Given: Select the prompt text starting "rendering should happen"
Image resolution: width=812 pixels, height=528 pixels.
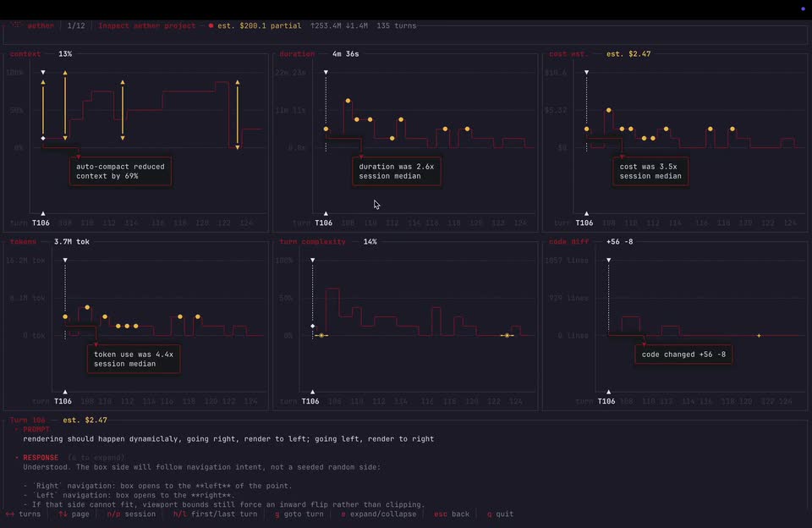Looking at the screenshot, I should pyautogui.click(x=228, y=439).
